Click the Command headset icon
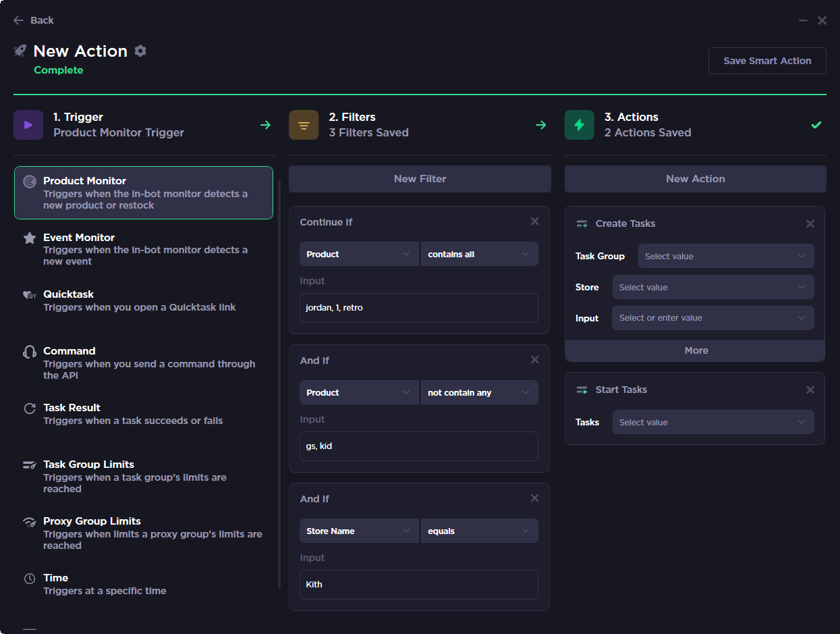The height and width of the screenshot is (634, 840). 30,352
